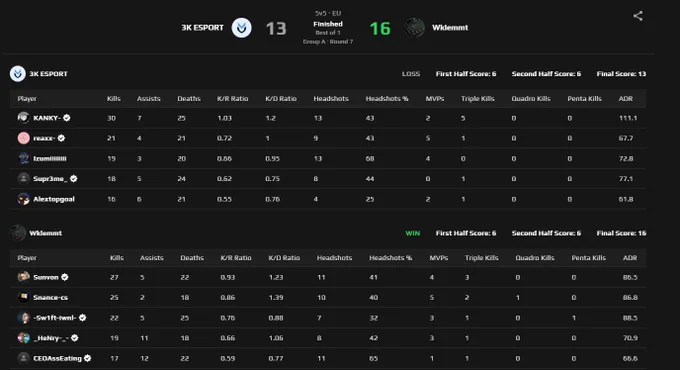Sort Wklemmt table by Quadro Kills
This screenshot has height=370, width=680.
[535, 258]
